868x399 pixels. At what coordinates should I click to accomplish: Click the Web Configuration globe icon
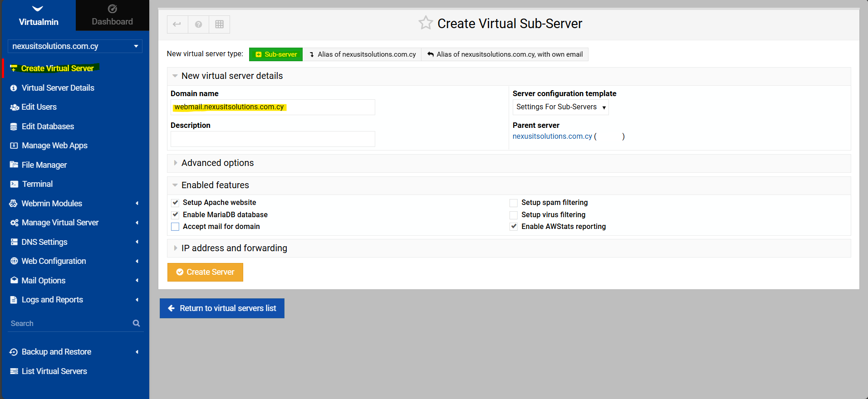coord(14,261)
